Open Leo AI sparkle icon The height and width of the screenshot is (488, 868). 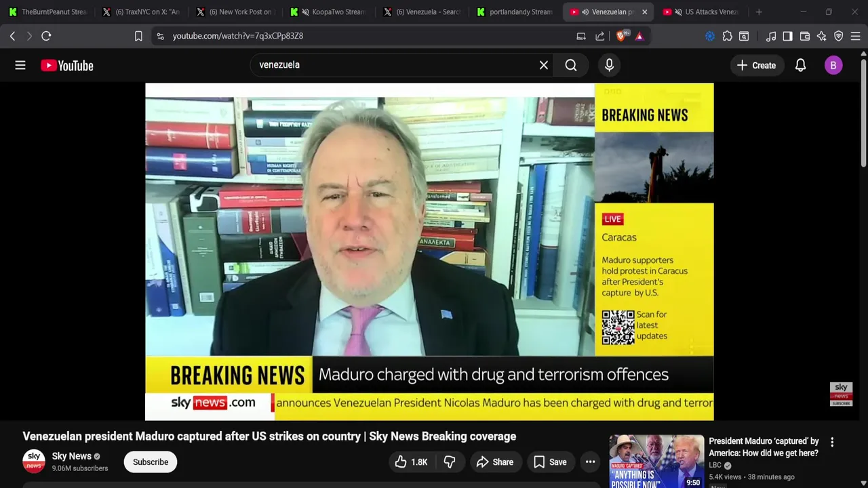click(x=822, y=36)
